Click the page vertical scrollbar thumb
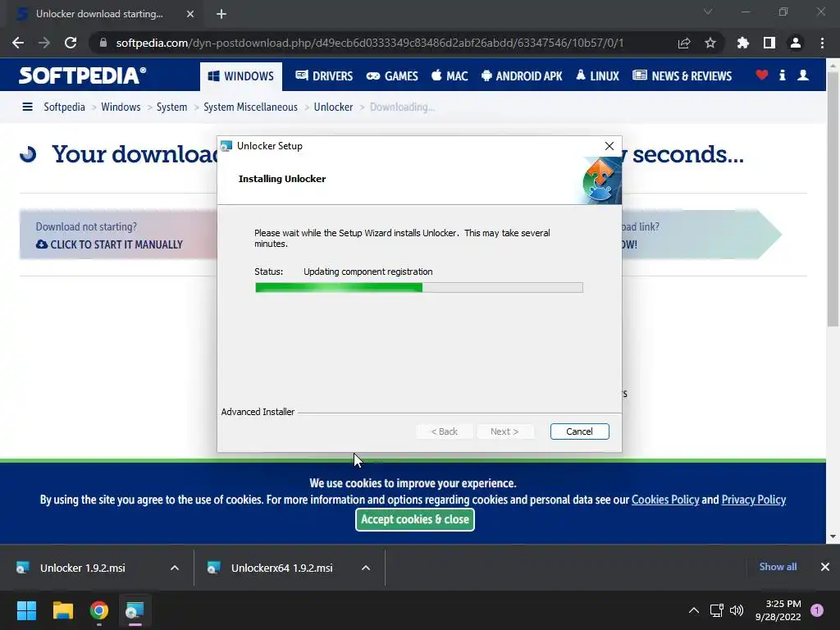This screenshot has width=840, height=630. (x=833, y=199)
